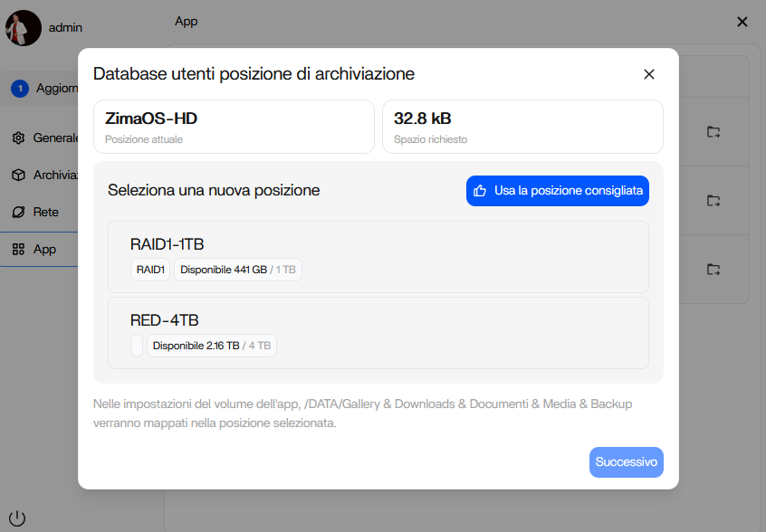The width and height of the screenshot is (766, 532).
Task: Click the admin profile avatar
Action: point(24,28)
